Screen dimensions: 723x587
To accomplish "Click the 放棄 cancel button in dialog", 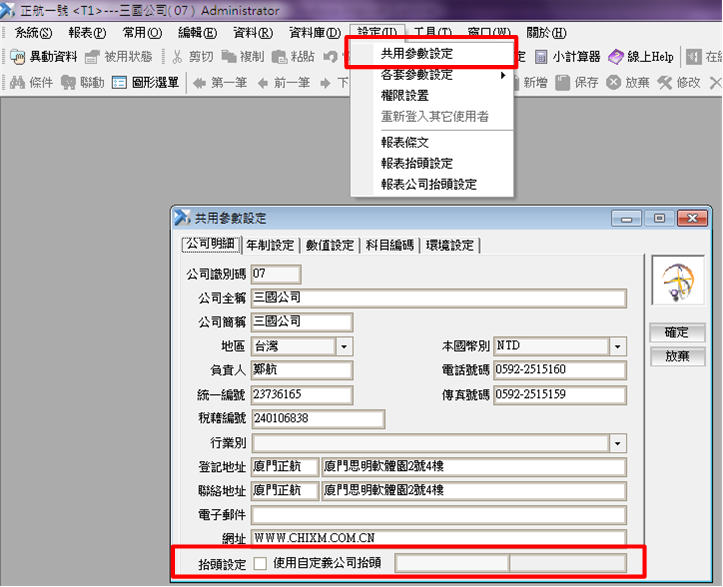I will tap(677, 357).
